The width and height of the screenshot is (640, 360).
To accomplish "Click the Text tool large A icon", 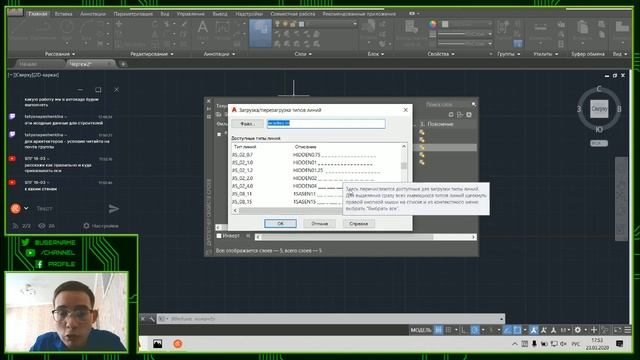I will tap(202, 28).
